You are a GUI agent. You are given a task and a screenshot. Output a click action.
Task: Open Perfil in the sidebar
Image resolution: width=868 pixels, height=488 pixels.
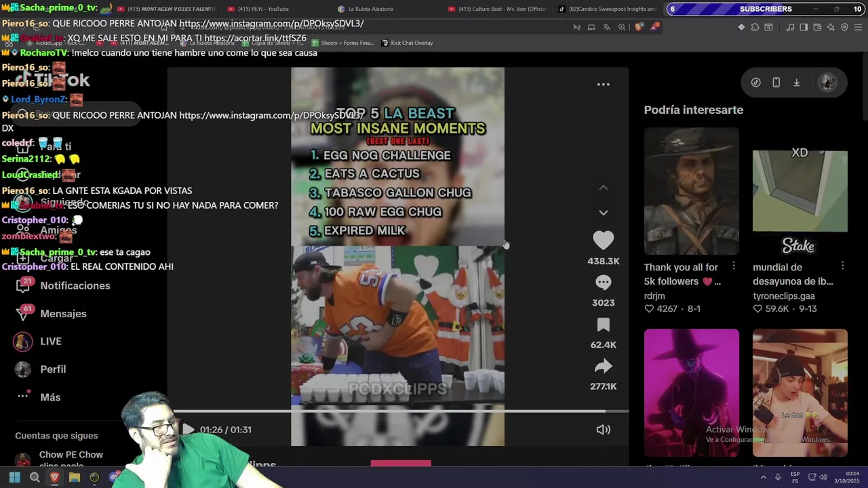[53, 369]
